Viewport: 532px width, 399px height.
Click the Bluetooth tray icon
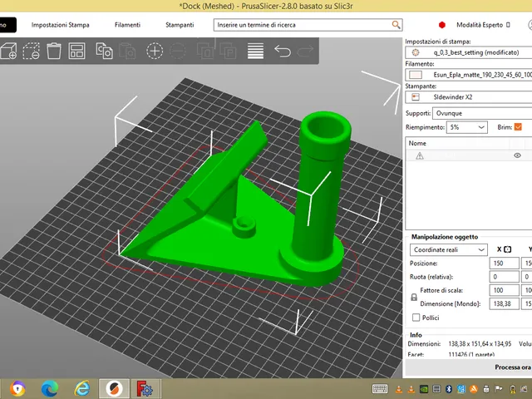(x=449, y=389)
